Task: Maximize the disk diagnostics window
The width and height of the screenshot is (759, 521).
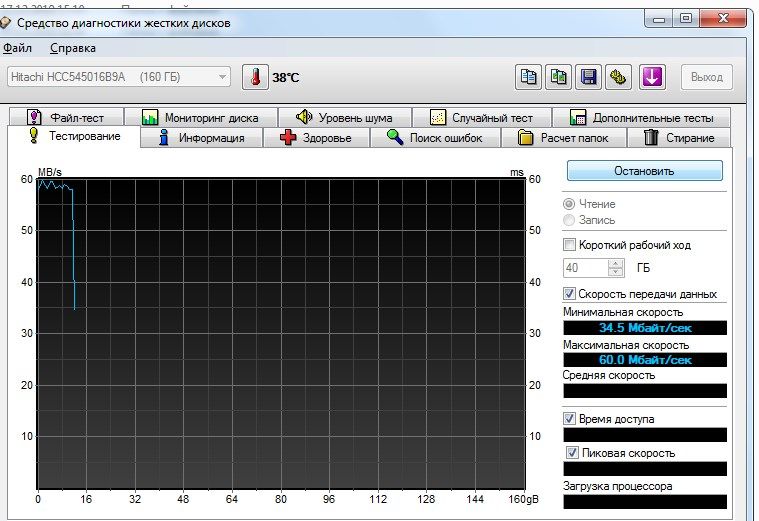Action: [685, 19]
